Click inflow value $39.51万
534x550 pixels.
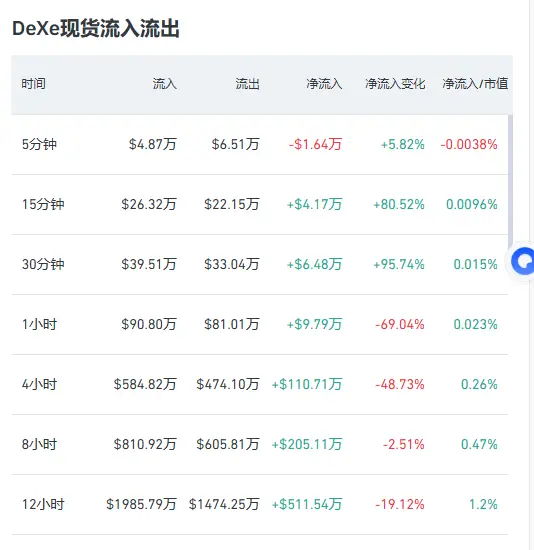(x=149, y=264)
